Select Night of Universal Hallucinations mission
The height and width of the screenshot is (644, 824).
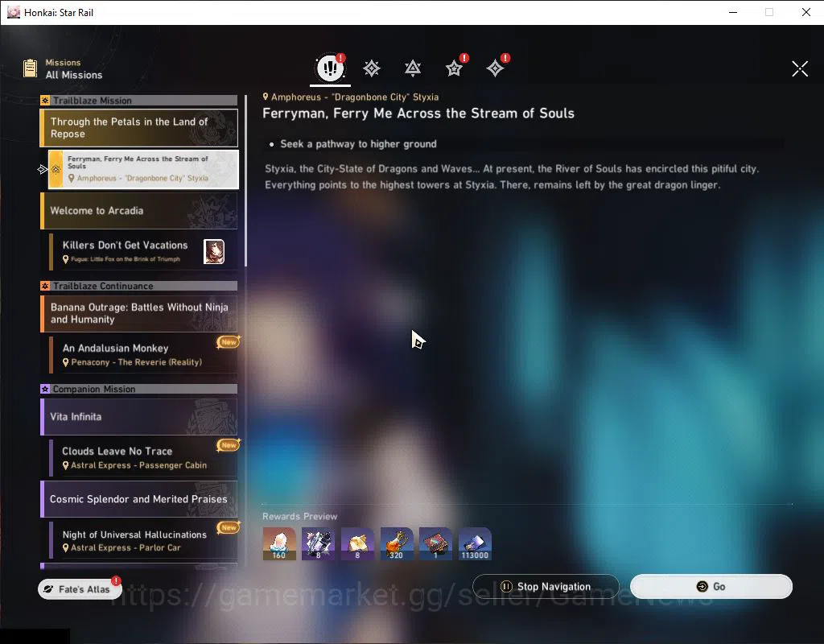[143, 540]
